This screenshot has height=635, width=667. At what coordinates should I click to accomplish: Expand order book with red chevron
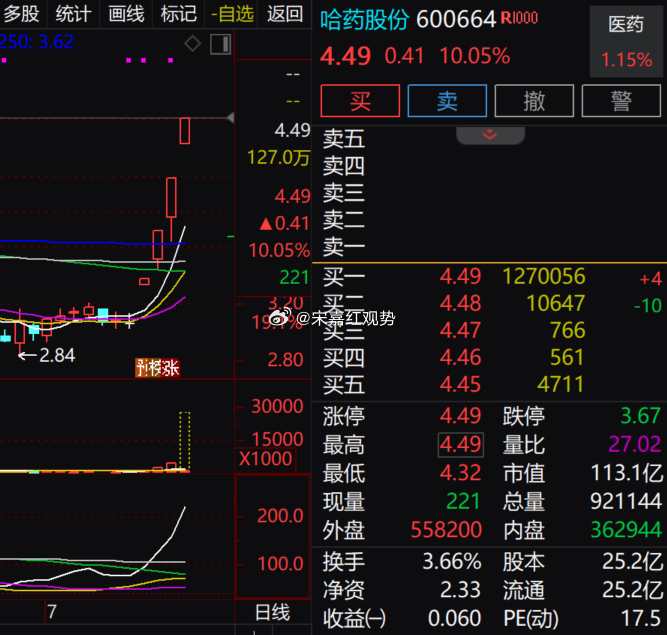[490, 135]
